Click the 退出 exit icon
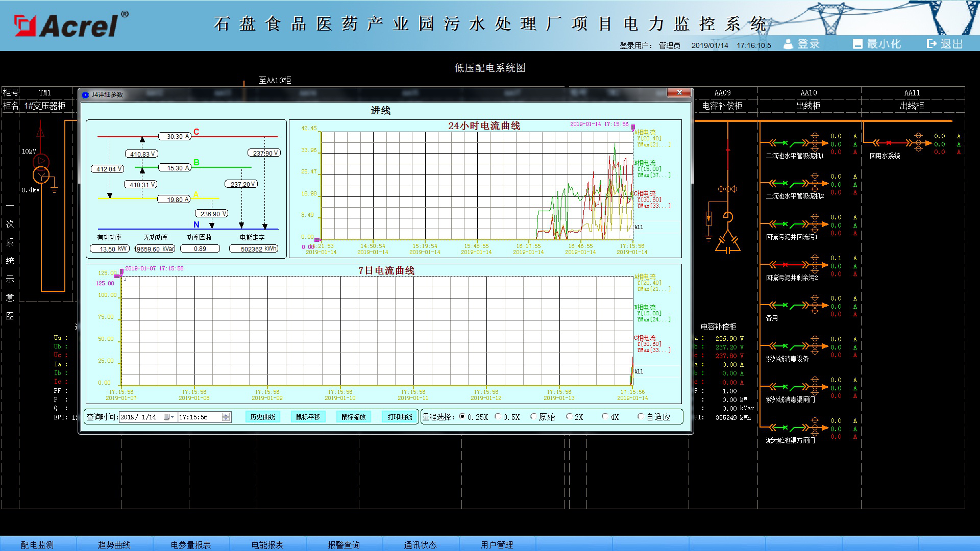 pos(932,44)
